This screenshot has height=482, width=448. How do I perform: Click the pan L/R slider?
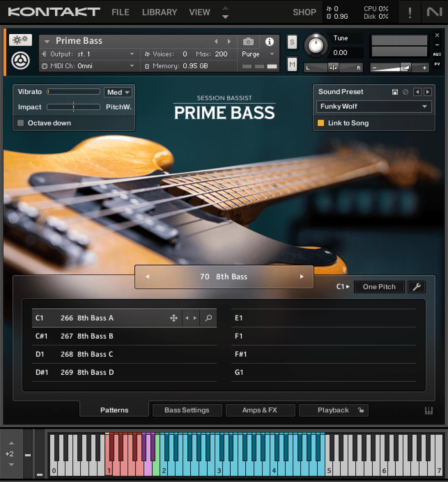click(333, 68)
